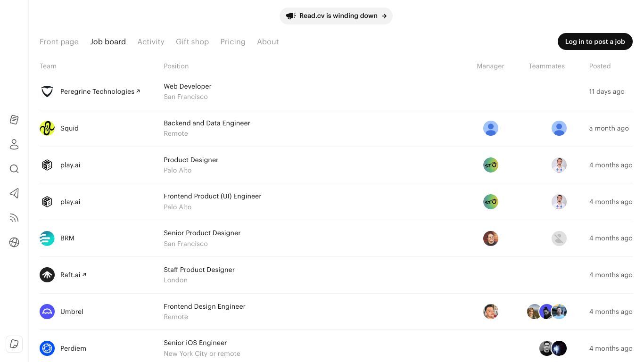Click rightmost teammate avatar in Umbrel row
This screenshot has width=644, height=362.
click(559, 312)
